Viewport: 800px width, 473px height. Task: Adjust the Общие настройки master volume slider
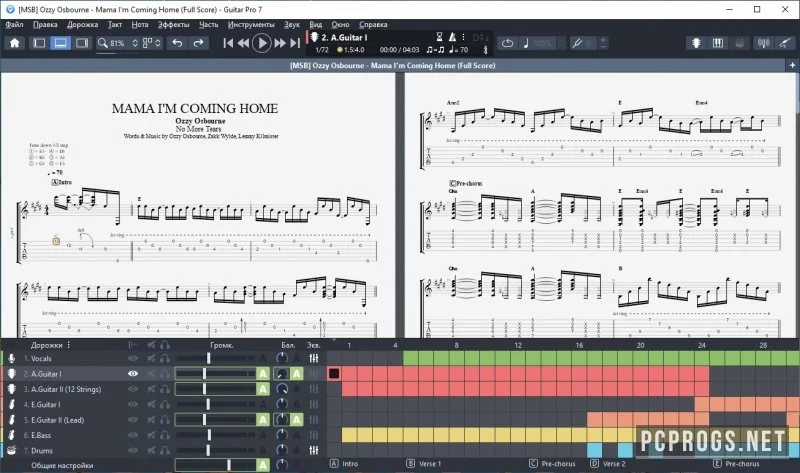pyautogui.click(x=229, y=465)
